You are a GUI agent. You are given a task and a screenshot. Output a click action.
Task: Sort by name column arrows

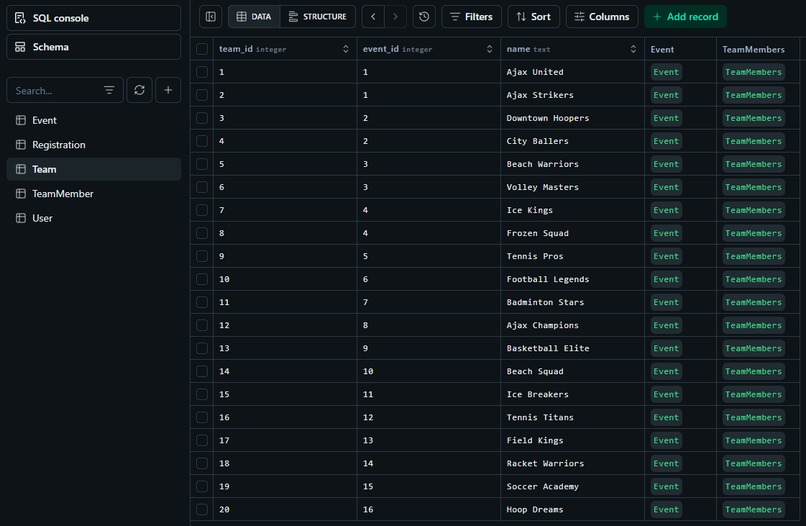633,49
